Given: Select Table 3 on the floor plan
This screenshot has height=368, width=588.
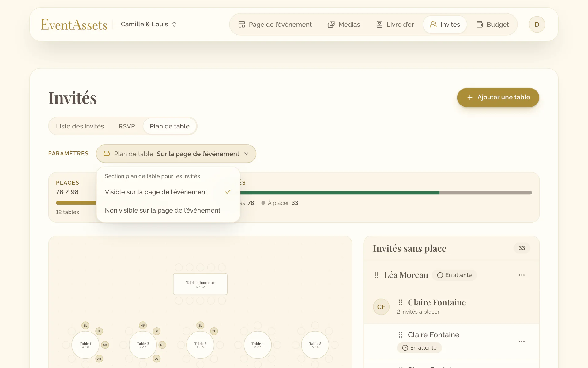Looking at the screenshot, I should (200, 345).
